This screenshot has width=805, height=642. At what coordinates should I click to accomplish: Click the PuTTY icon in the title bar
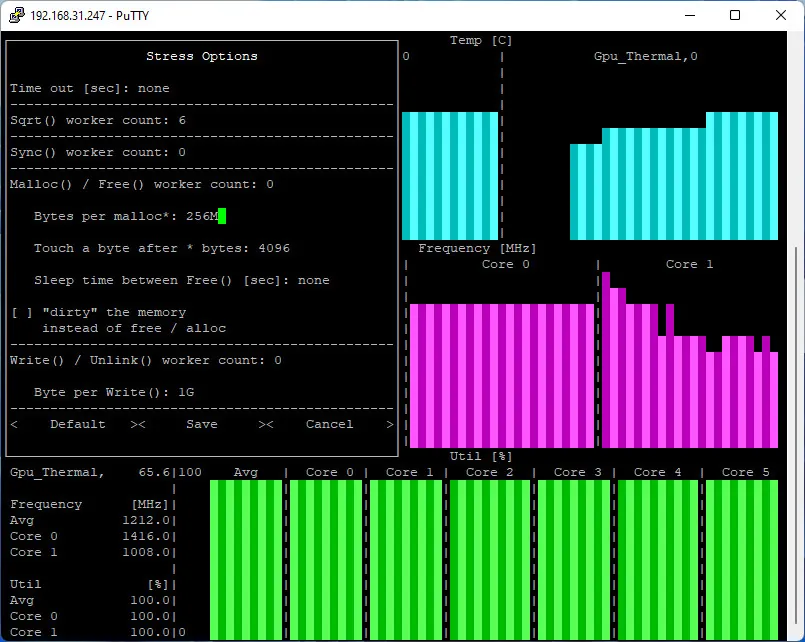point(15,15)
